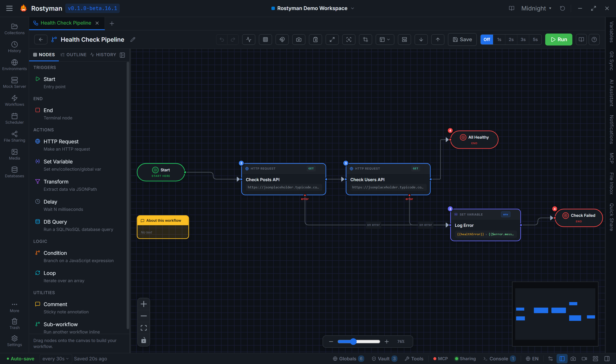The width and height of the screenshot is (616, 364).
Task: Select the Check Posts API node
Action: point(284,179)
